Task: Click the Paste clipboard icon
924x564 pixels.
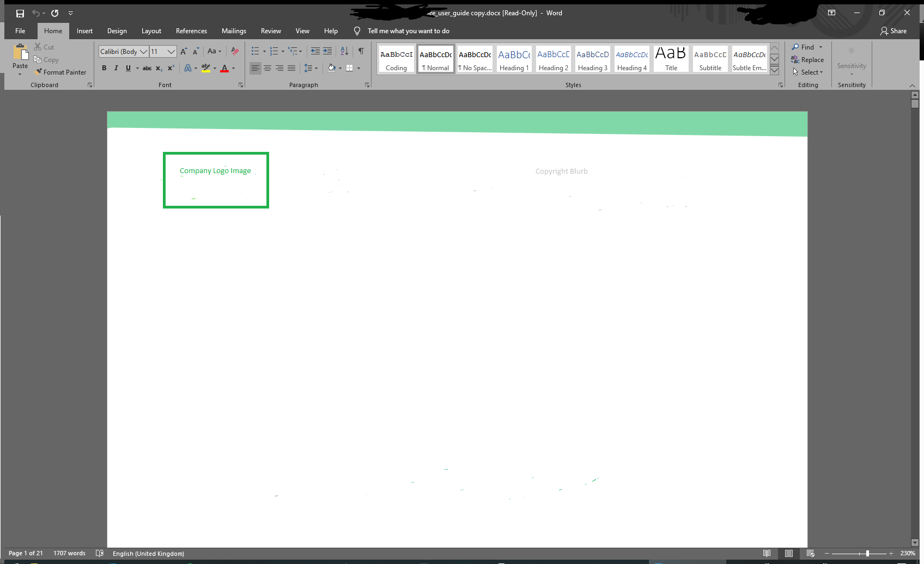Action: pos(20,53)
